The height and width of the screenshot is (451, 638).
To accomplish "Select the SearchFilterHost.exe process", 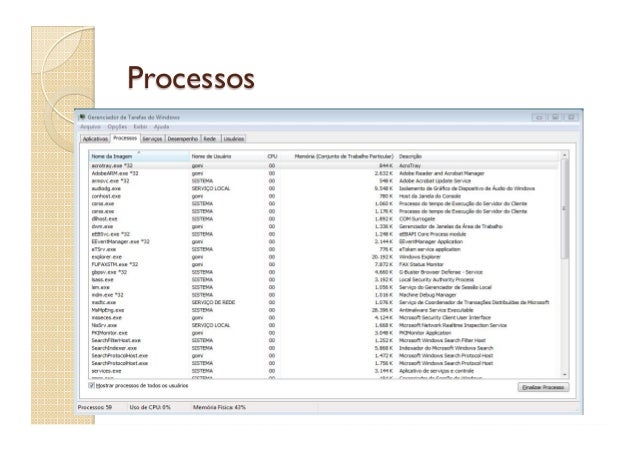I will [324, 340].
